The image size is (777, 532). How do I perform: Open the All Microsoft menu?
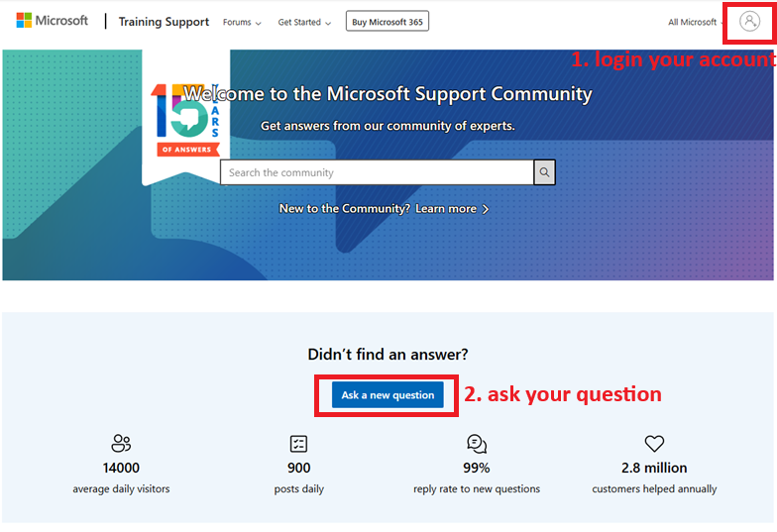[x=694, y=22]
